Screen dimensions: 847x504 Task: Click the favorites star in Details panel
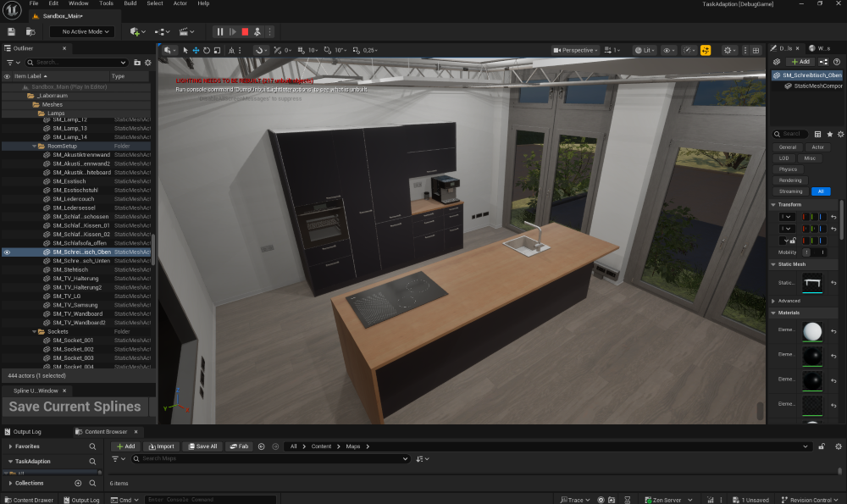click(x=829, y=134)
